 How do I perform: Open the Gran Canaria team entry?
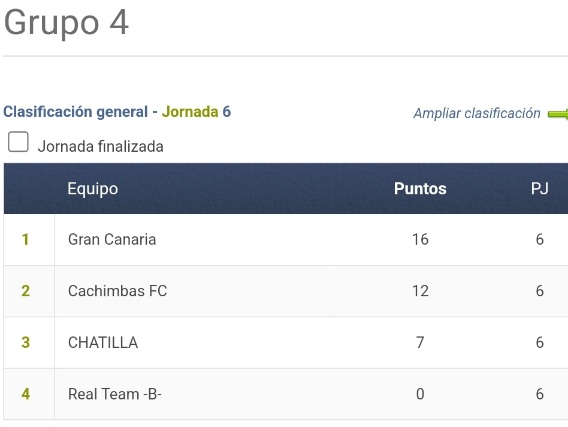[x=112, y=239]
